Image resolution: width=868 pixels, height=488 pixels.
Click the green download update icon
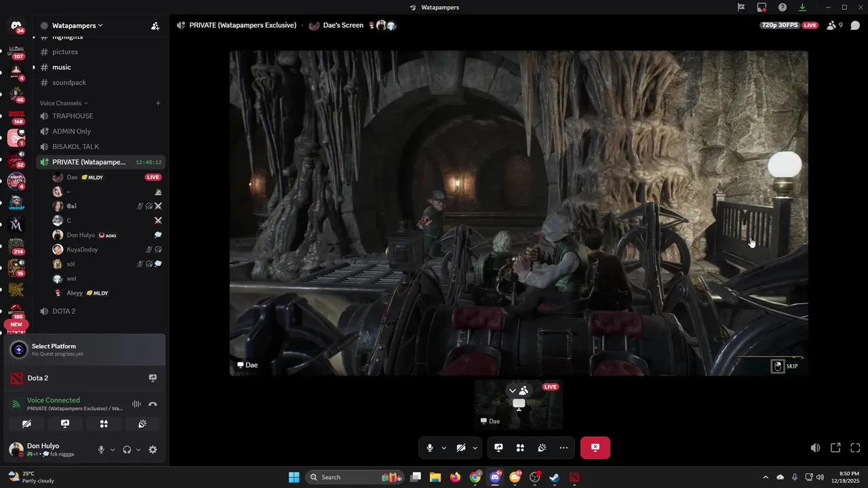[x=803, y=7]
